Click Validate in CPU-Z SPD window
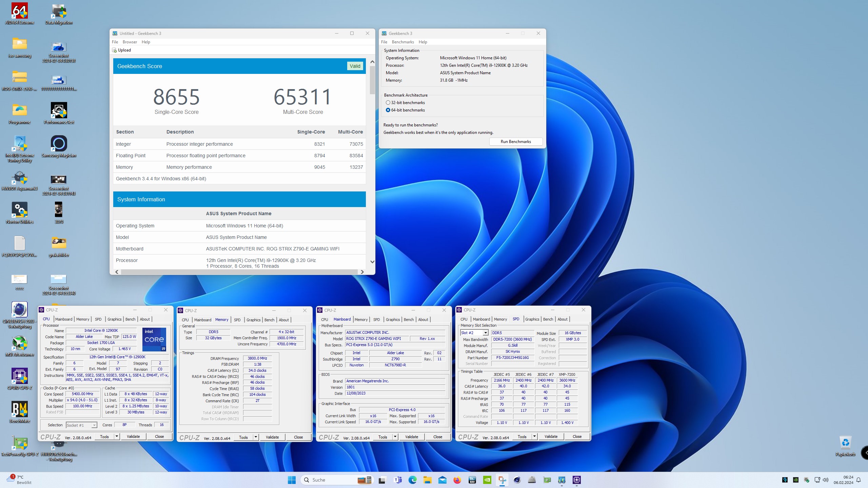The image size is (868, 488). 551,436
